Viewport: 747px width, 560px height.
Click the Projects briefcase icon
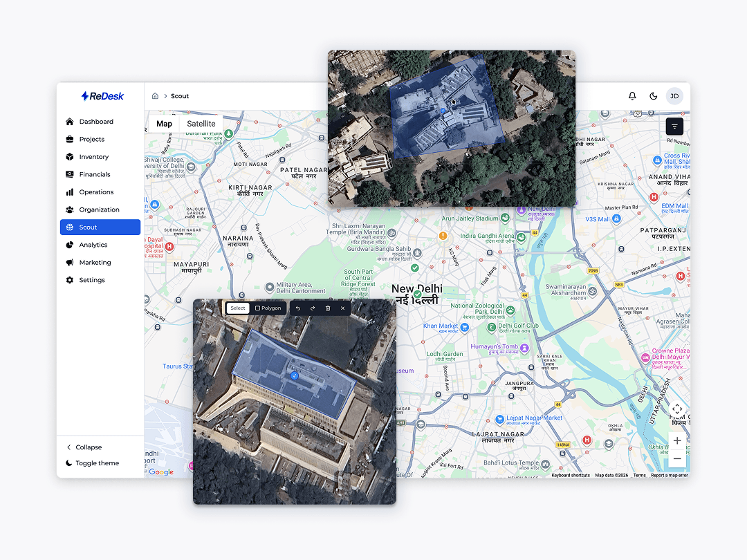(70, 139)
